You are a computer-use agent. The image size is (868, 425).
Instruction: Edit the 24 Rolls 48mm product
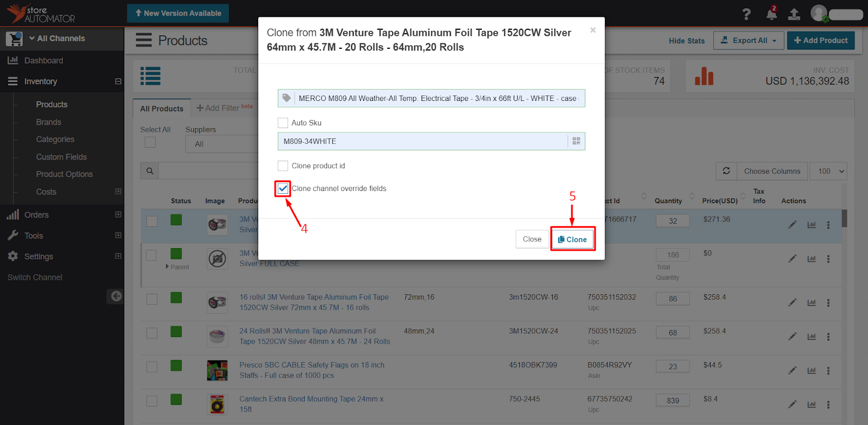click(793, 337)
